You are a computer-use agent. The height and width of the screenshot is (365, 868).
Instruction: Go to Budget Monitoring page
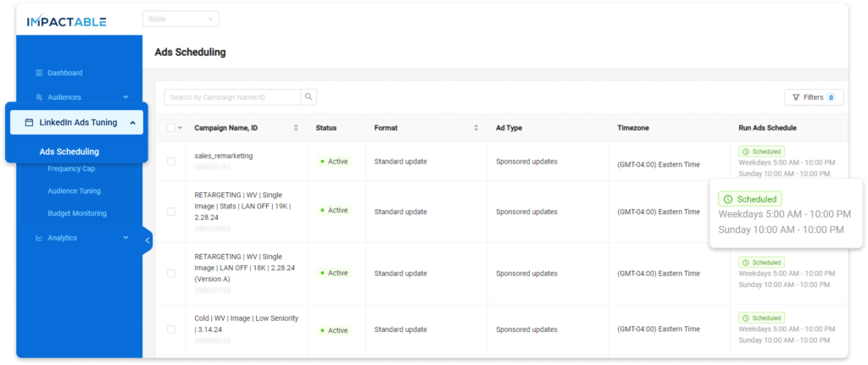coord(77,213)
